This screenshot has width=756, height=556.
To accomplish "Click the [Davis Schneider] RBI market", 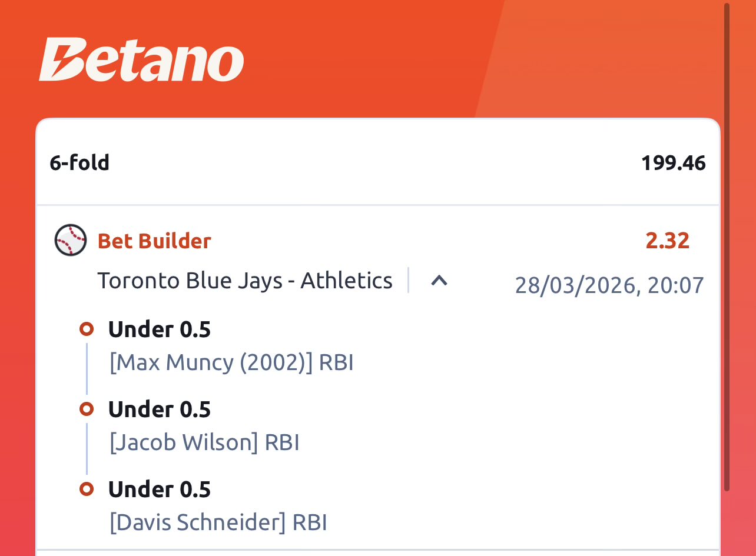I will [218, 523].
